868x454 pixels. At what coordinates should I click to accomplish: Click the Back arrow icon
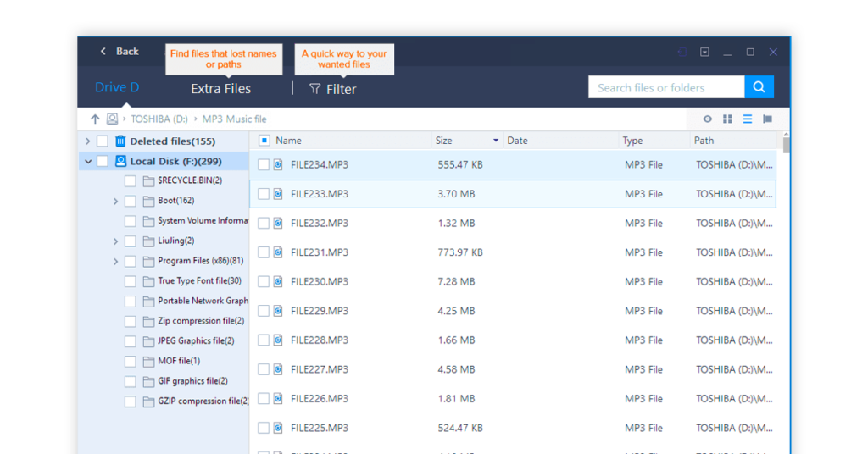tap(103, 52)
